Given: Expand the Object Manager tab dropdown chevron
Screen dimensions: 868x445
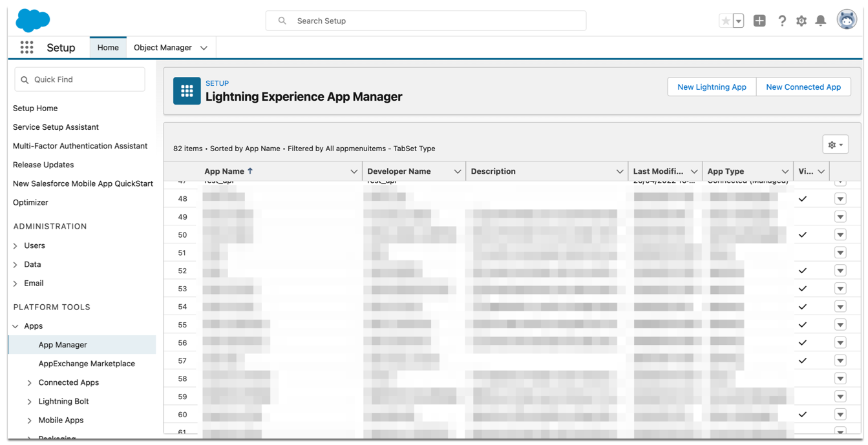Looking at the screenshot, I should tap(204, 48).
